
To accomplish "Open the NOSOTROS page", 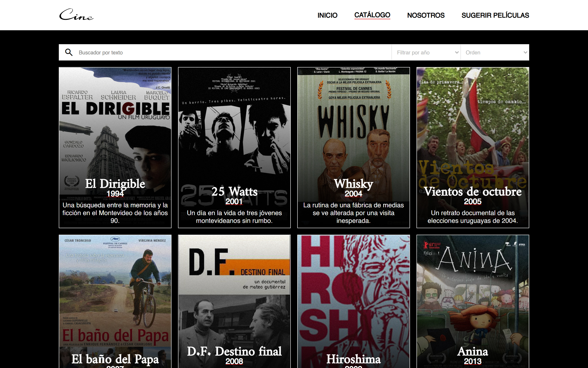I will [x=426, y=15].
